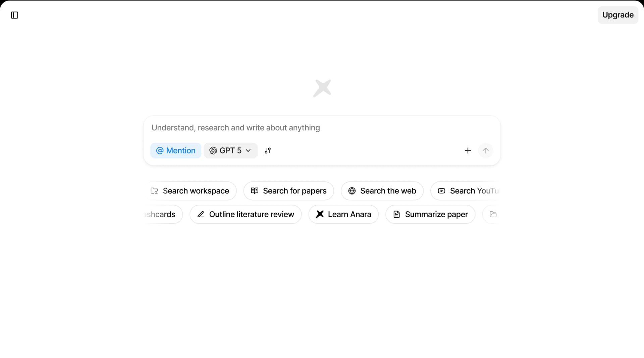This screenshot has height=358, width=644.
Task: Click the globe icon on Search the web
Action: [x=352, y=191]
